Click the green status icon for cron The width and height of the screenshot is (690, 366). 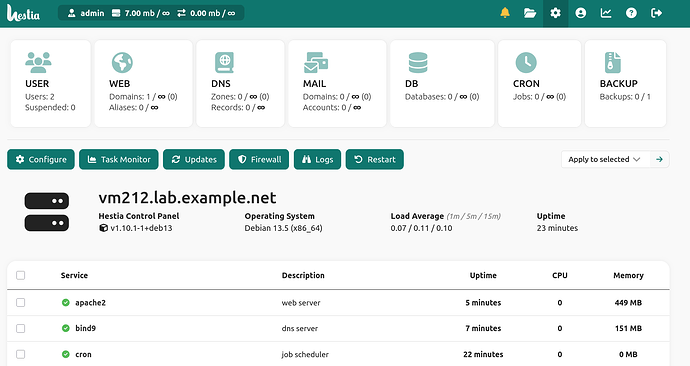click(x=66, y=354)
